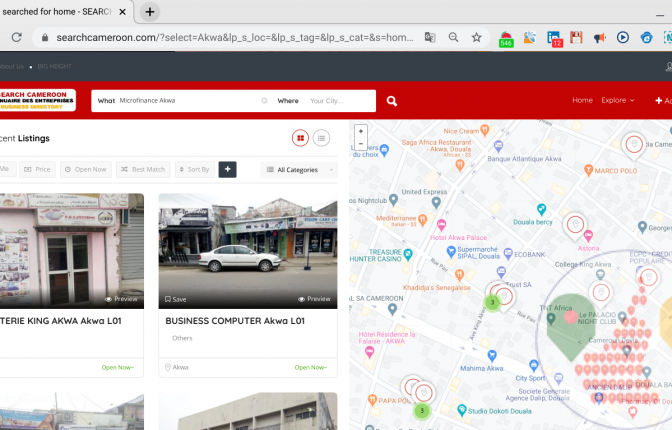Open BIG HEIGHT top bar link
Image resolution: width=672 pixels, height=430 pixels.
(54, 66)
